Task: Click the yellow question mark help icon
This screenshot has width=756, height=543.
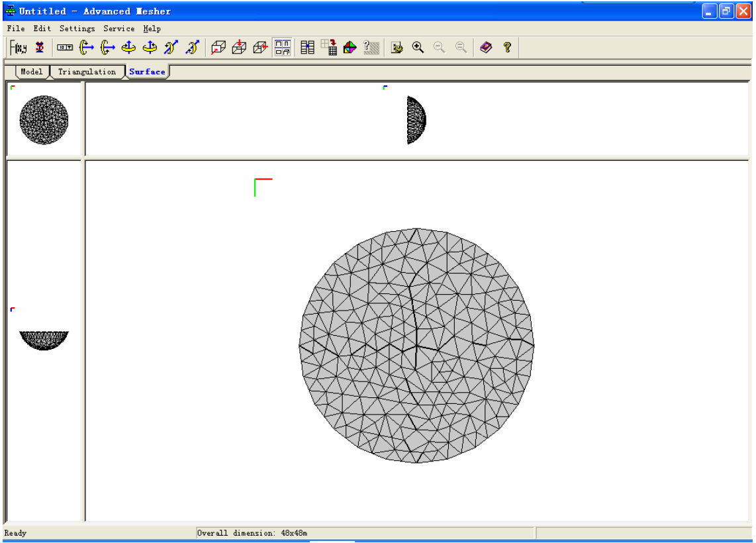Action: pos(507,47)
